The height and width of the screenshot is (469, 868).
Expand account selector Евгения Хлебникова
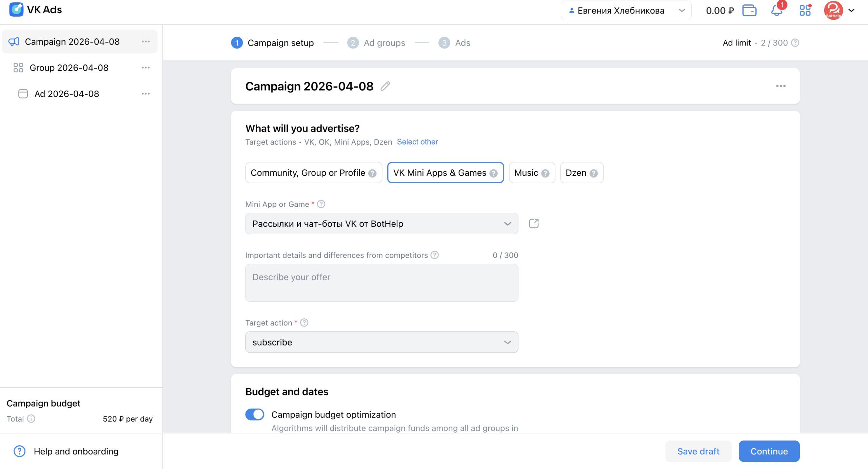pos(626,11)
